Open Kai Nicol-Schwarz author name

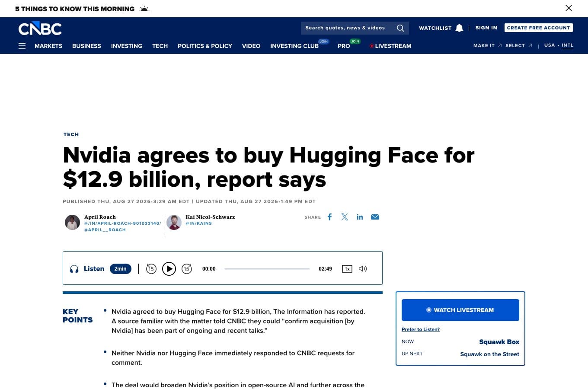(x=210, y=217)
